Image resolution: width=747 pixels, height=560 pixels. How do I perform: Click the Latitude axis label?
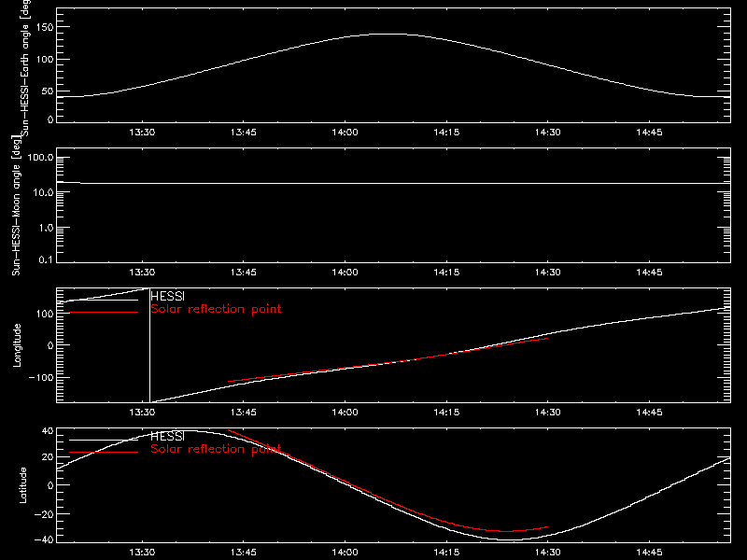click(x=22, y=485)
